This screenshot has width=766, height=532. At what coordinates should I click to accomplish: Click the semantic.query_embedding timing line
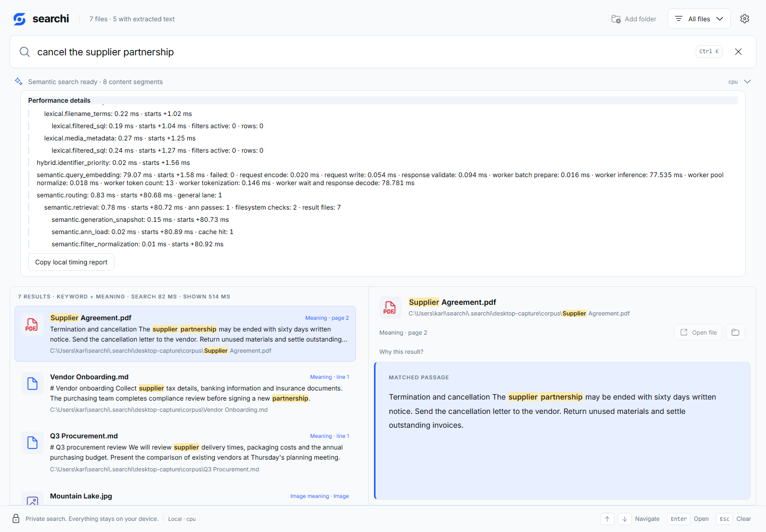tap(380, 179)
